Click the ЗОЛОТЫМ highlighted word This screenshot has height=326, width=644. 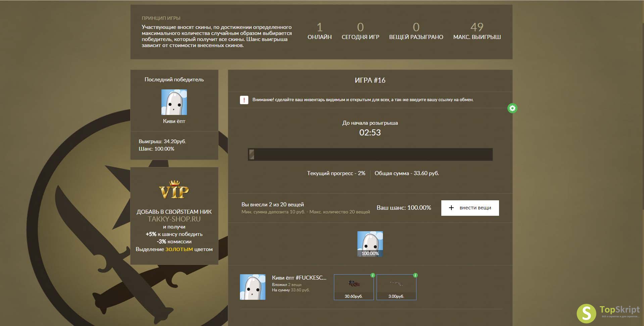pyautogui.click(x=179, y=249)
